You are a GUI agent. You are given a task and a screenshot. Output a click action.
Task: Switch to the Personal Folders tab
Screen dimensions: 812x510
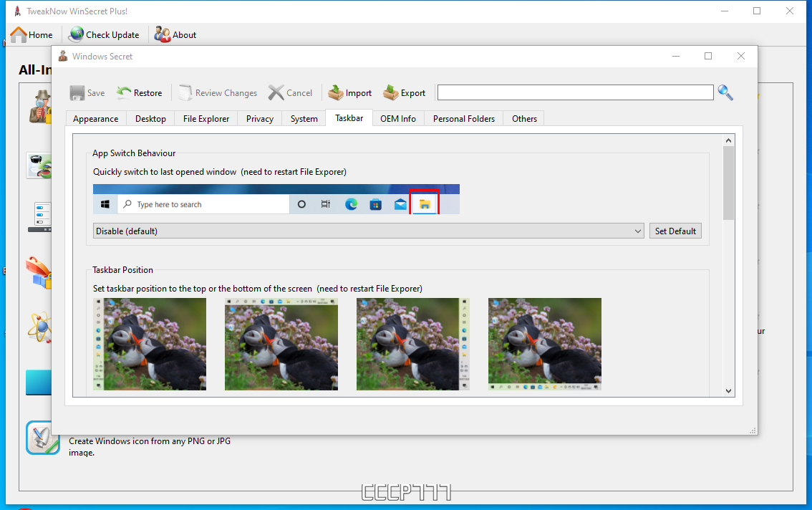tap(464, 119)
